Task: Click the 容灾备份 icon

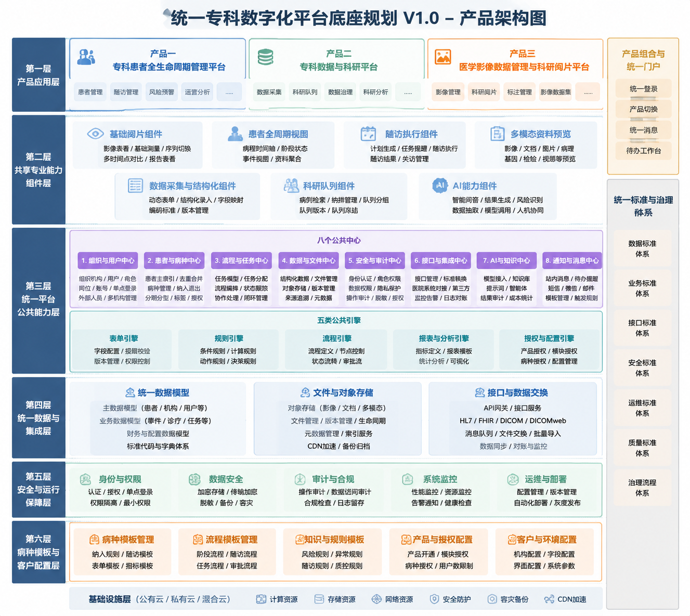Action: click(492, 599)
